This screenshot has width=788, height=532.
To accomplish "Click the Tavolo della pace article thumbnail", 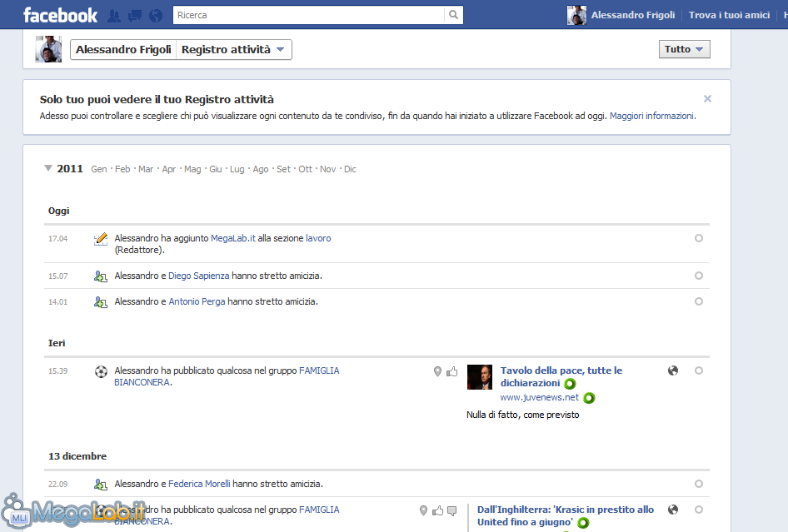I will (x=480, y=377).
